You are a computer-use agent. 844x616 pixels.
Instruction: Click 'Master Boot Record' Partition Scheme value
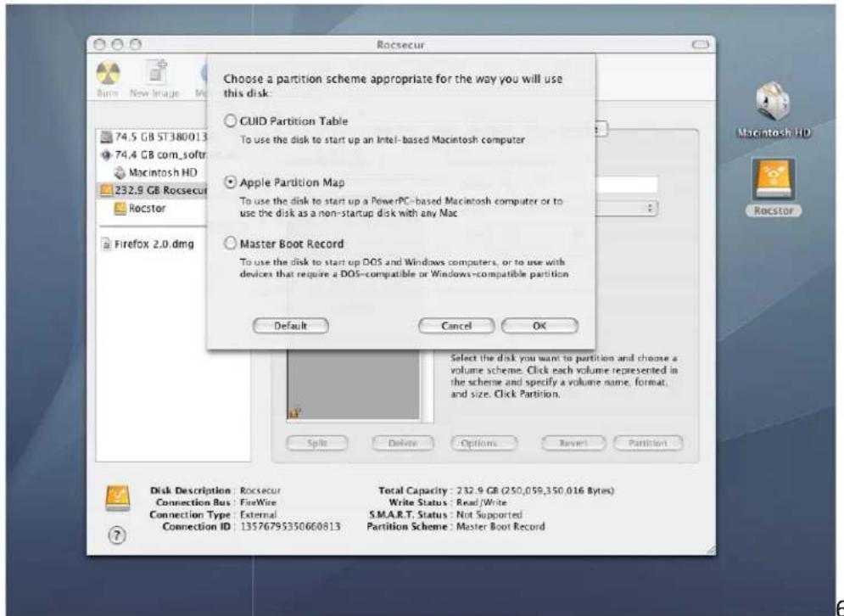(x=500, y=527)
